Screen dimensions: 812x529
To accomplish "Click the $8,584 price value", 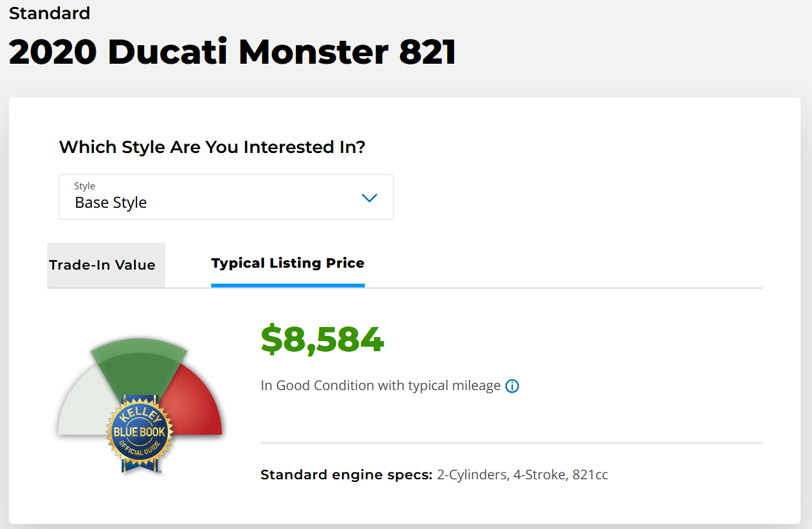I will 322,340.
